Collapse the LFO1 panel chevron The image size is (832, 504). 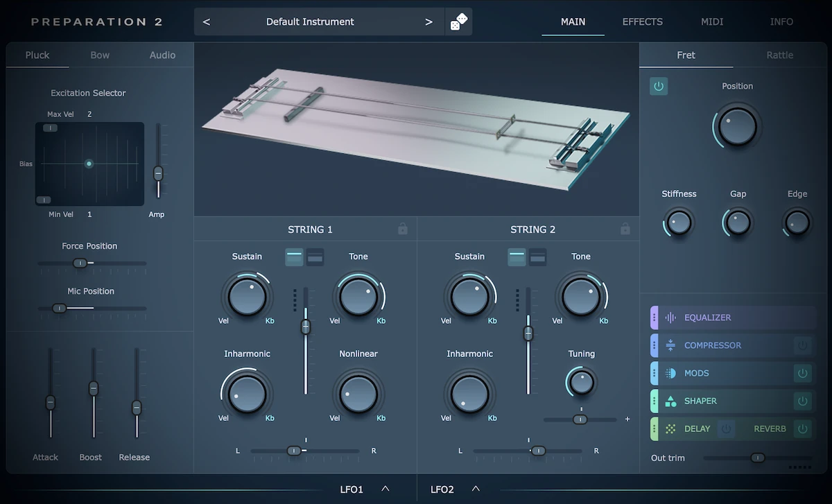pos(385,488)
